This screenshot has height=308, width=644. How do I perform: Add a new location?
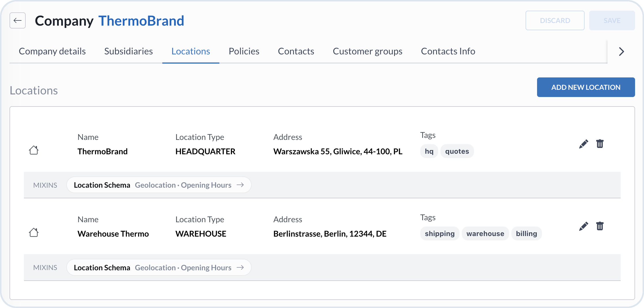586,87
